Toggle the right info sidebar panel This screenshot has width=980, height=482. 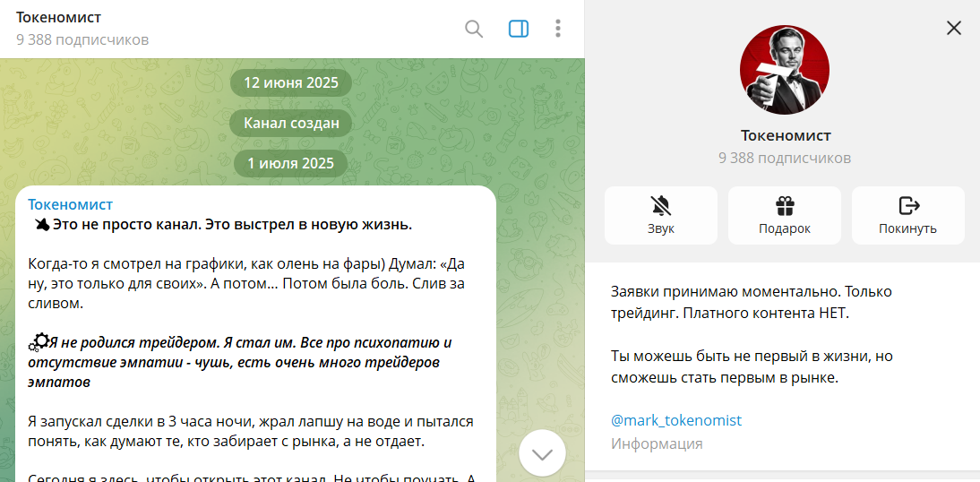[519, 29]
